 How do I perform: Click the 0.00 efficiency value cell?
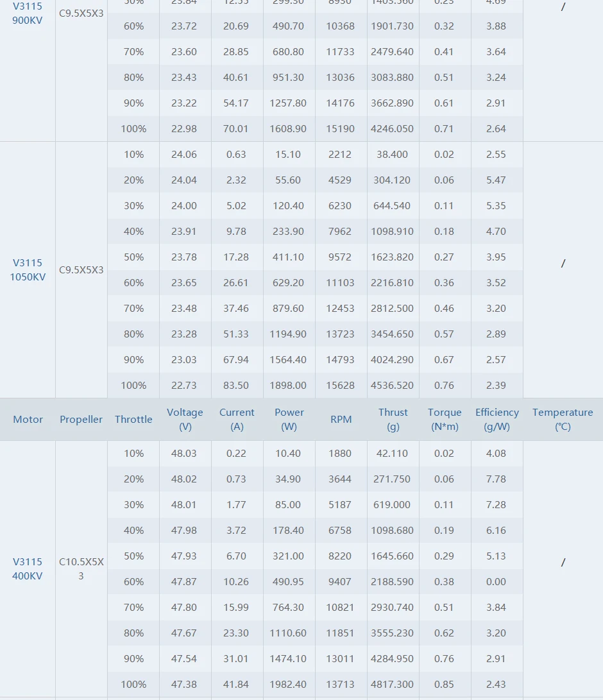point(496,581)
